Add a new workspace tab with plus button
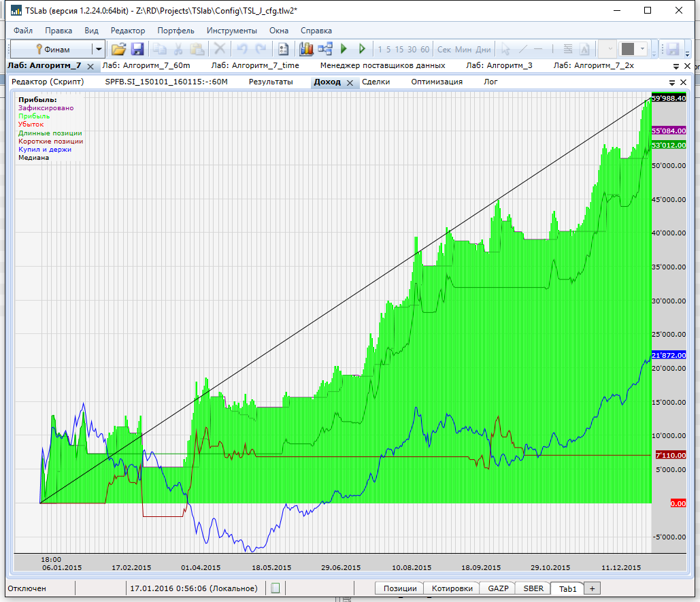This screenshot has height=602, width=700. 592,588
